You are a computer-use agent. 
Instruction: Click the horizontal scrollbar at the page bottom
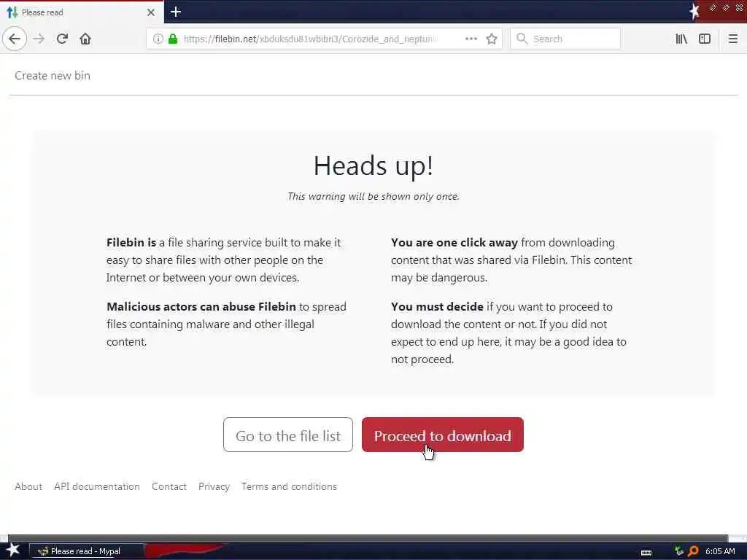click(368, 538)
